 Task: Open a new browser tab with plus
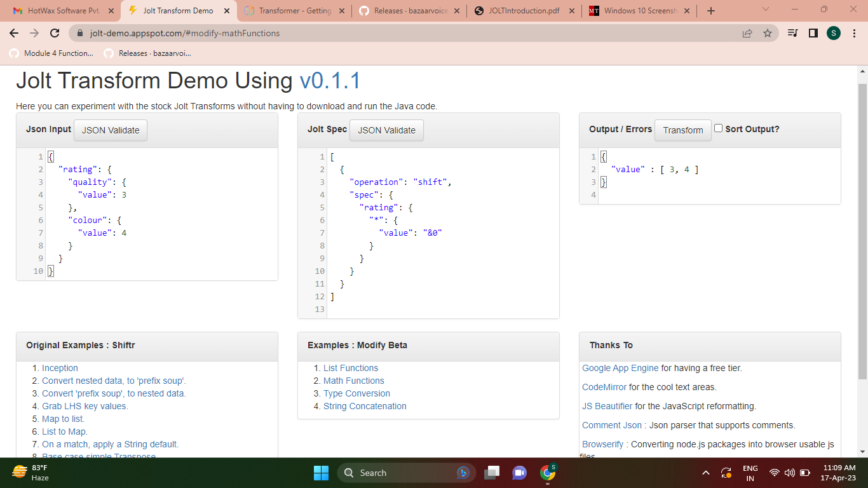(x=710, y=11)
